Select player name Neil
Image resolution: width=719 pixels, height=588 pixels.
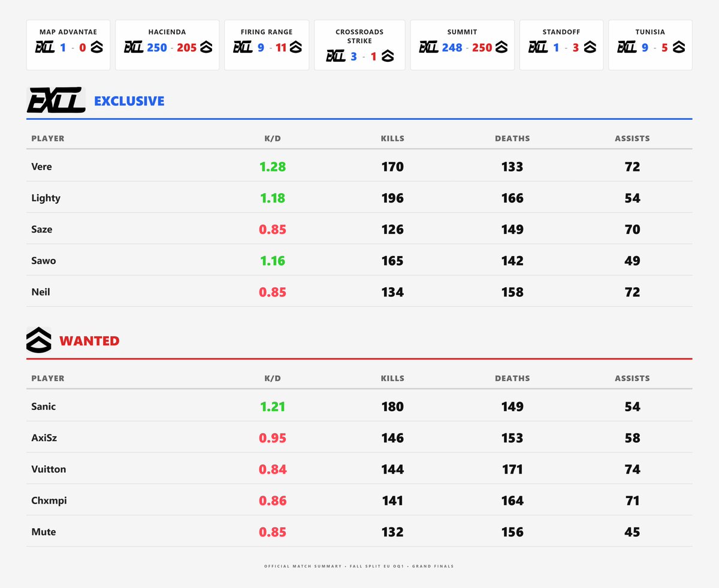pyautogui.click(x=41, y=292)
